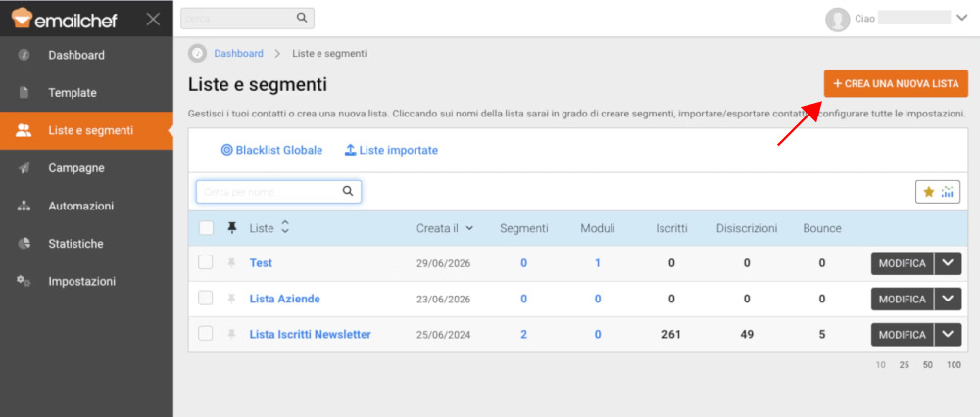This screenshot has width=980, height=417.
Task: Expand the dropdown arrow beside Test's Modifica
Action: 948,263
